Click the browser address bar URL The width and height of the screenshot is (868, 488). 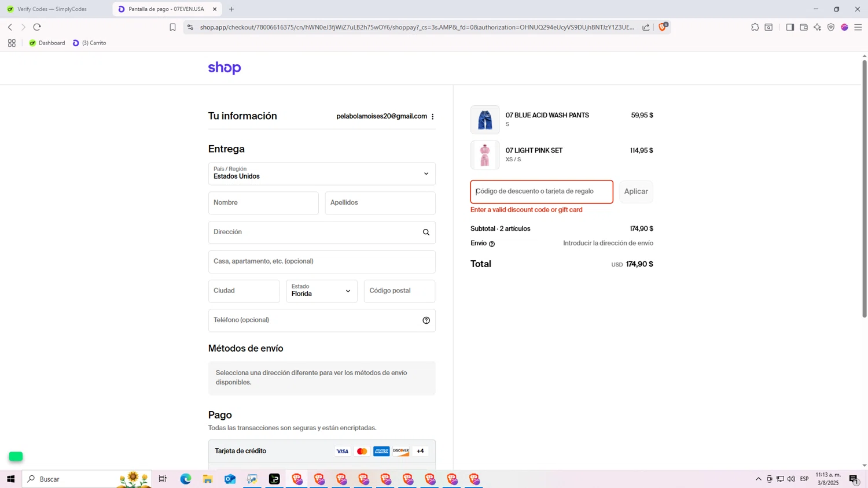coord(417,27)
